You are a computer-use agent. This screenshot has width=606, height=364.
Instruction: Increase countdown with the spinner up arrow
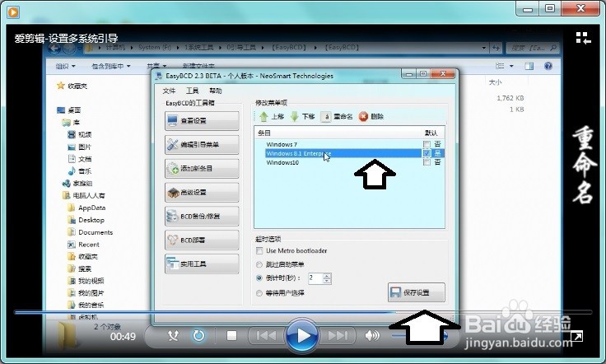[327, 276]
